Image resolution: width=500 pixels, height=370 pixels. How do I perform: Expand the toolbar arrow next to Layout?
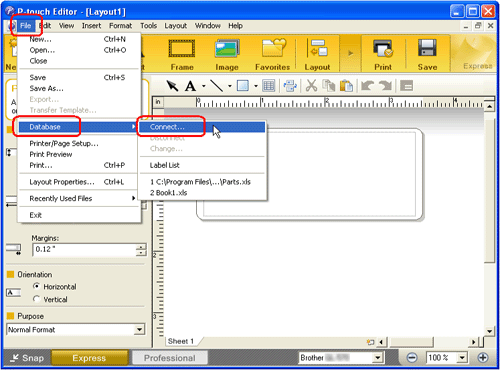pyautogui.click(x=350, y=53)
